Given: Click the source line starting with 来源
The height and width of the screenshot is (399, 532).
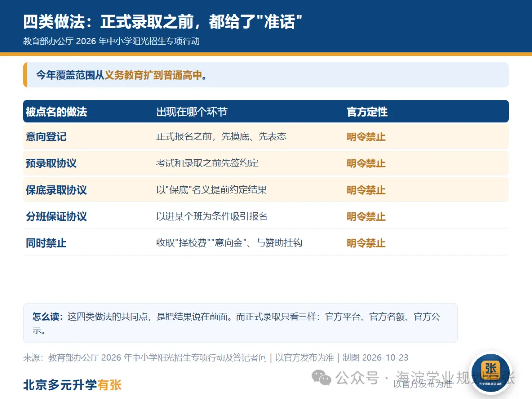Looking at the screenshot, I should tap(216, 357).
